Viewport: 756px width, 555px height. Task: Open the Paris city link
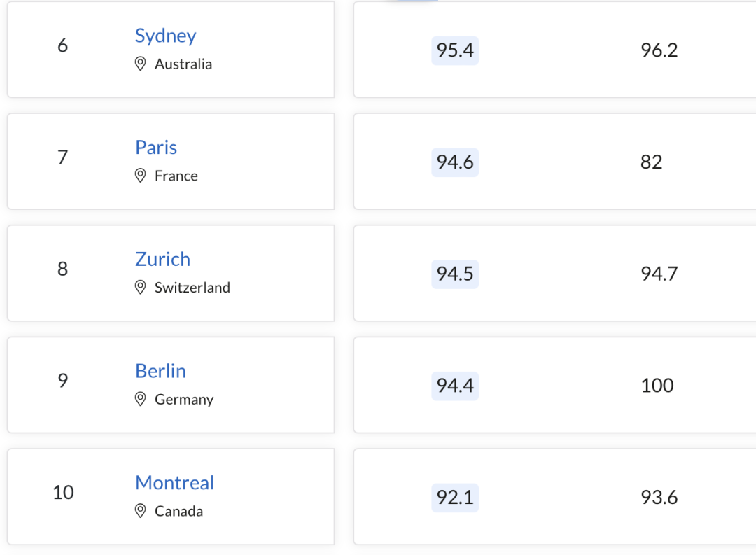[x=155, y=148]
